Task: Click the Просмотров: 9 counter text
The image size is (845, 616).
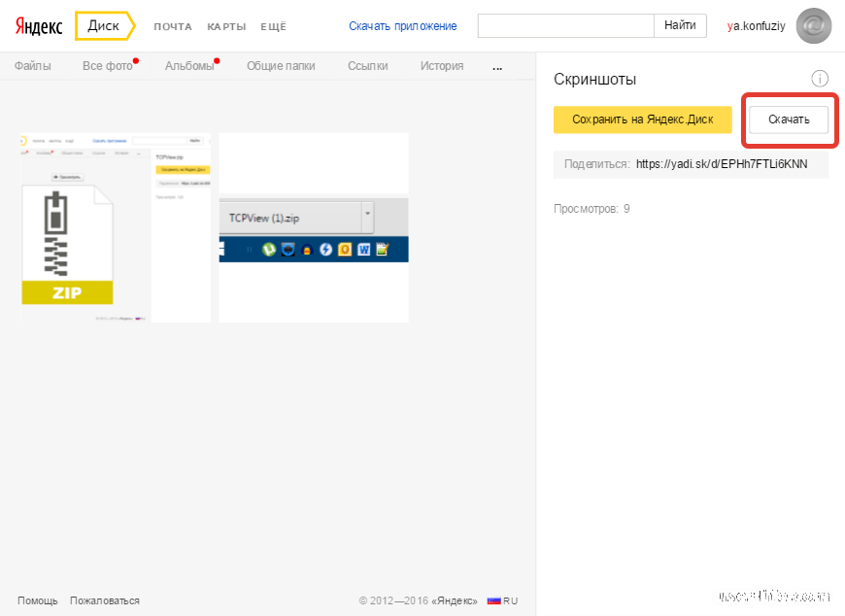Action: (591, 209)
